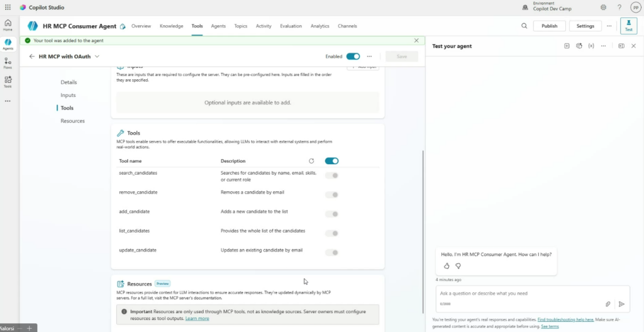The image size is (644, 332).
Task: Expand the HR MCP with OAuth dropdown chevron
Action: [x=97, y=57]
